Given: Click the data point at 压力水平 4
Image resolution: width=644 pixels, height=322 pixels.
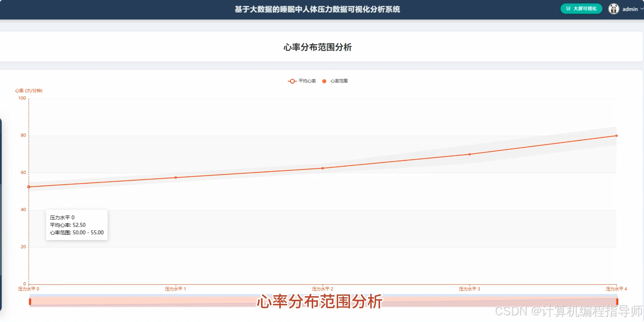Looking at the screenshot, I should click(617, 136).
